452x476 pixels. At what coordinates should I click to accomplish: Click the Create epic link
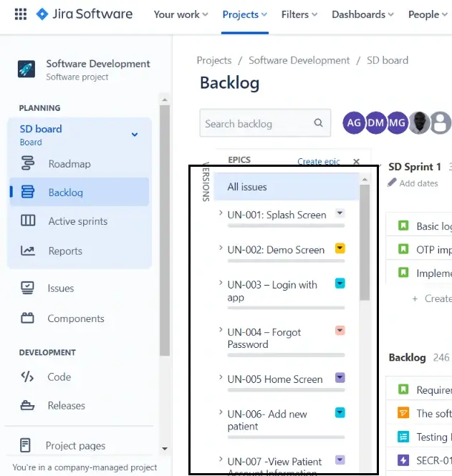click(318, 162)
